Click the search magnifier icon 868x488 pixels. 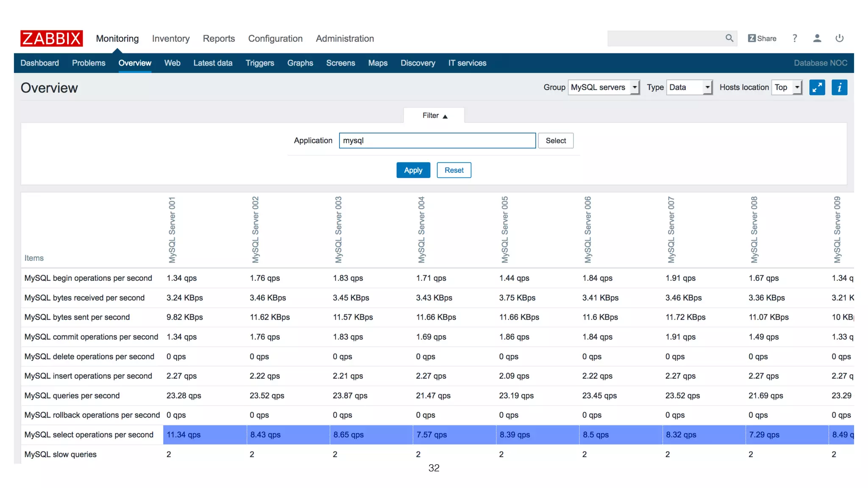click(729, 38)
